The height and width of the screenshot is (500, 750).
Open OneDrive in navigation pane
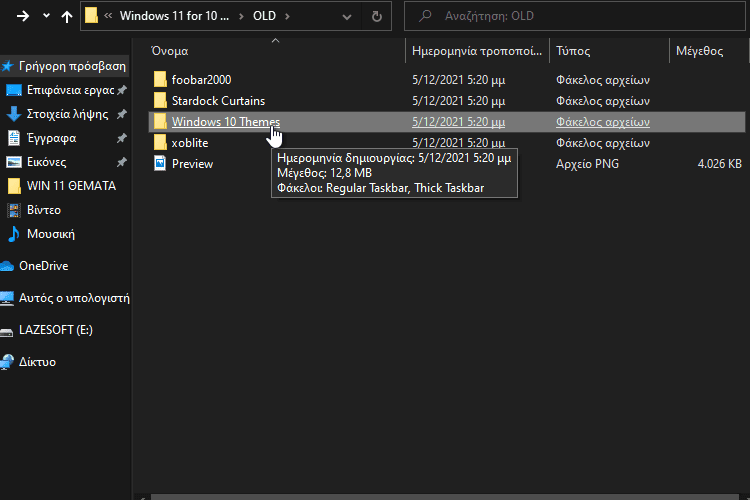(44, 266)
